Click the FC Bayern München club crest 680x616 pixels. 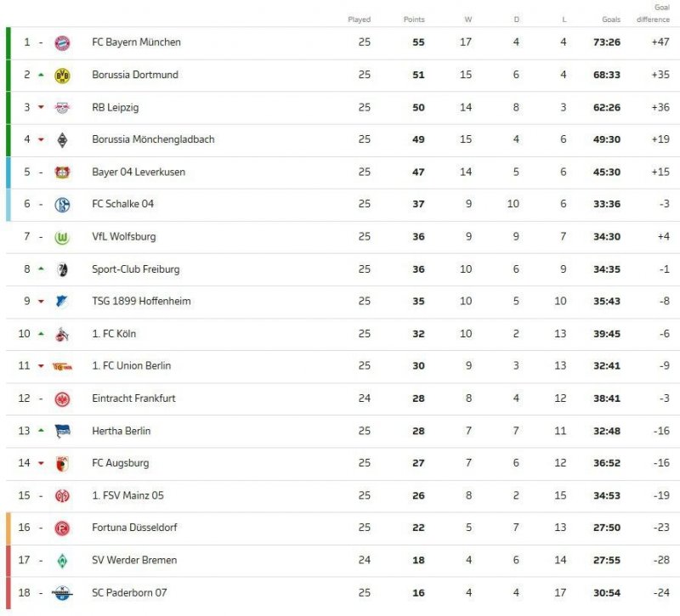pyautogui.click(x=62, y=42)
